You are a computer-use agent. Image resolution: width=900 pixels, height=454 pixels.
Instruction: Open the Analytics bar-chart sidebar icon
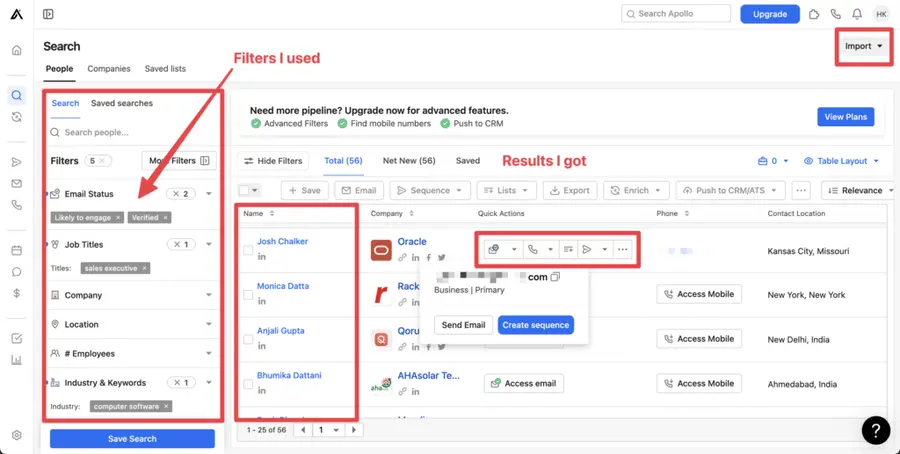pyautogui.click(x=17, y=360)
